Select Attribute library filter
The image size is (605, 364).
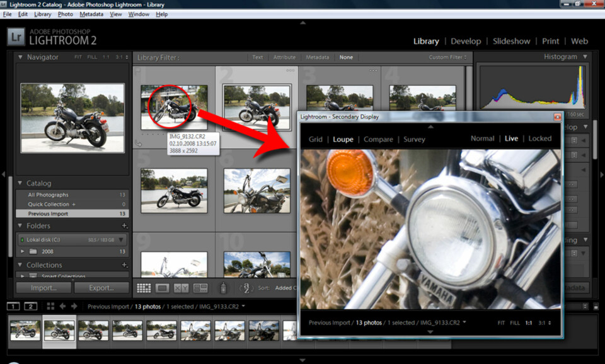pos(284,57)
